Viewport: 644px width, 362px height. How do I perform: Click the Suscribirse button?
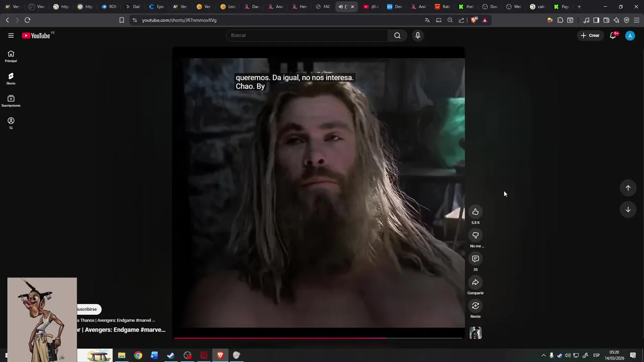[x=89, y=309]
